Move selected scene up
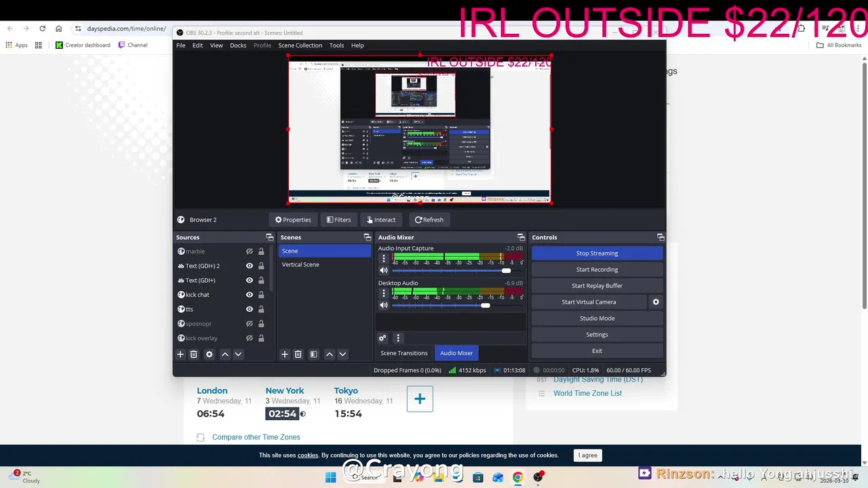 coord(330,354)
